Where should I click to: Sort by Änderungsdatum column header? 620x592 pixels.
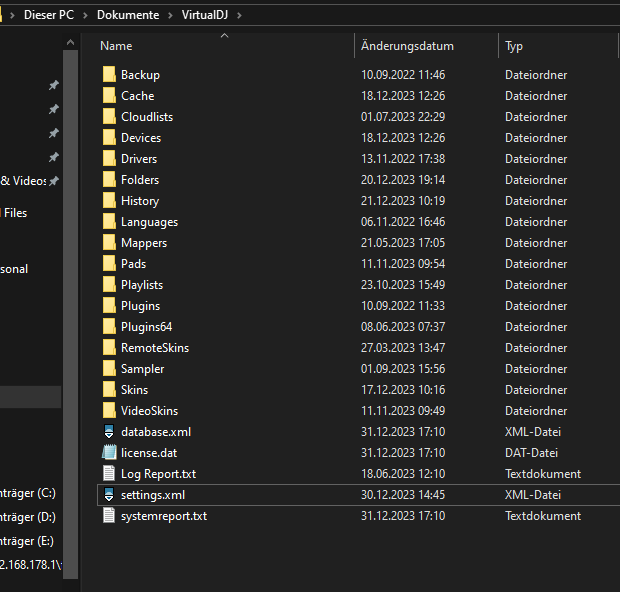click(407, 46)
